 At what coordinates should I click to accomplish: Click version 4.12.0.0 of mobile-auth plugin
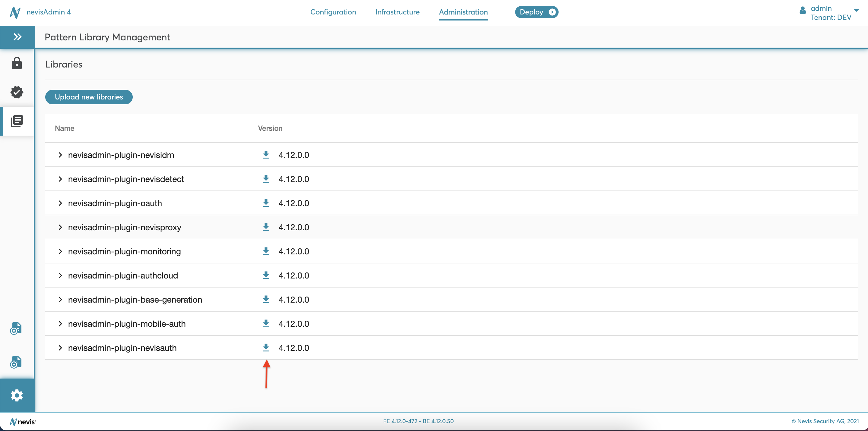294,324
